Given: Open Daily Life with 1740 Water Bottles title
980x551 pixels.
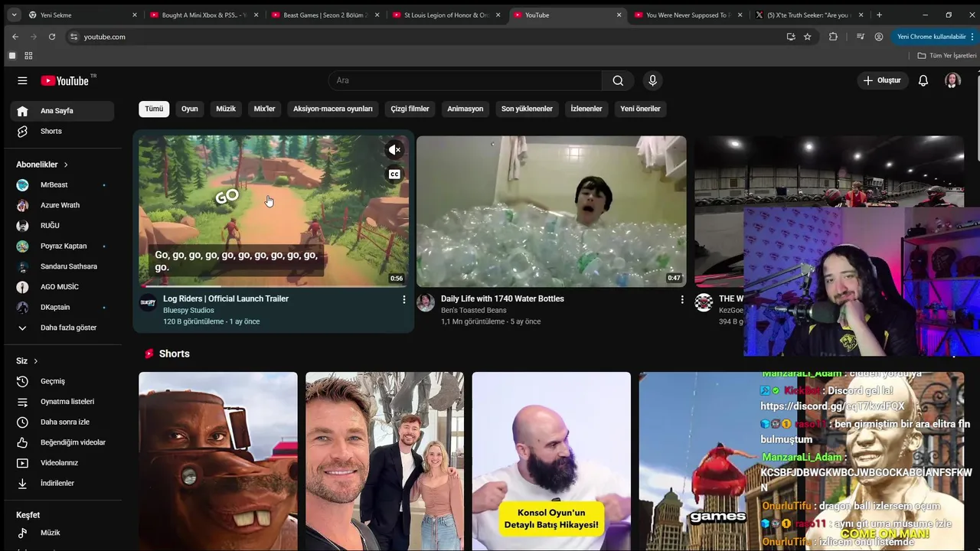Looking at the screenshot, I should pyautogui.click(x=502, y=298).
